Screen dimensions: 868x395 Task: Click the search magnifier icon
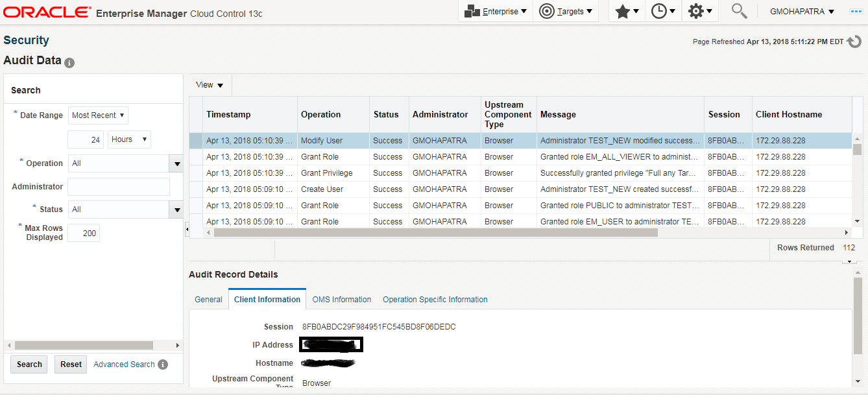[739, 11]
